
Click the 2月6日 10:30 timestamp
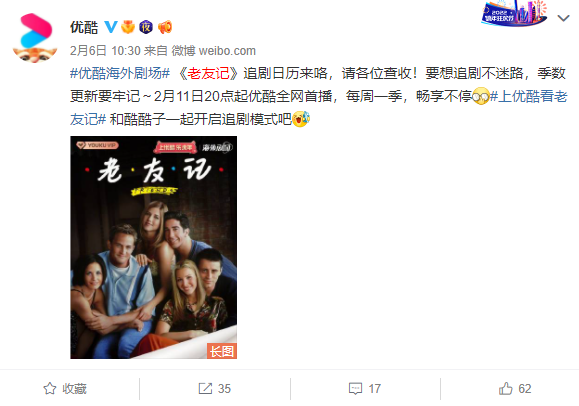pos(105,51)
